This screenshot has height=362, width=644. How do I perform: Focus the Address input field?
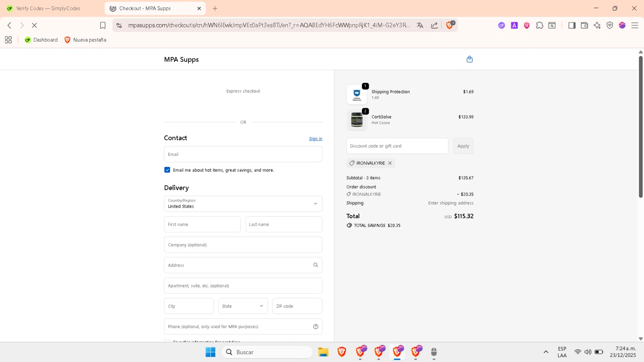tap(243, 265)
